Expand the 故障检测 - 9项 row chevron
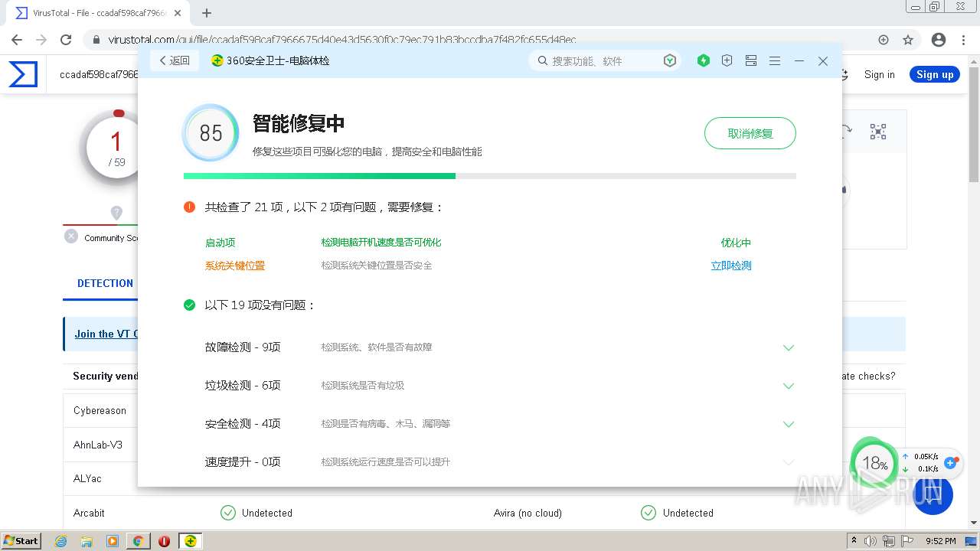Screen dimensions: 980x551 pyautogui.click(x=789, y=347)
